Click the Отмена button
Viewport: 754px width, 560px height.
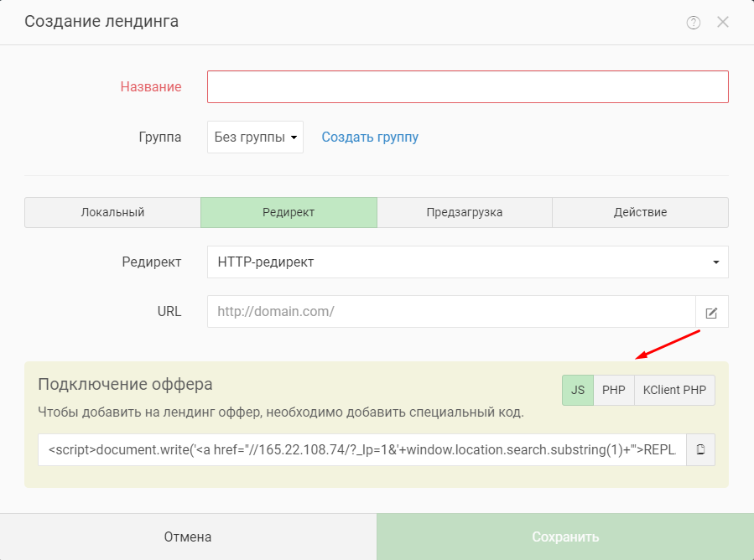[x=188, y=537]
